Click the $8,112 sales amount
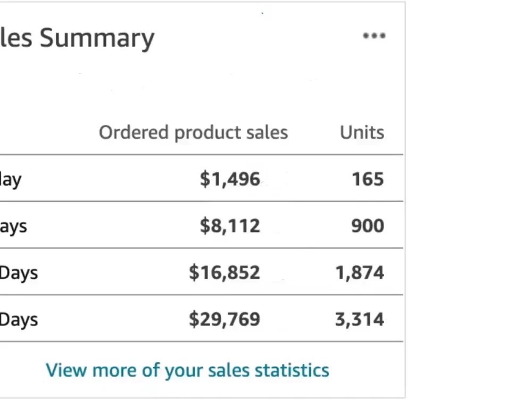 (x=230, y=226)
